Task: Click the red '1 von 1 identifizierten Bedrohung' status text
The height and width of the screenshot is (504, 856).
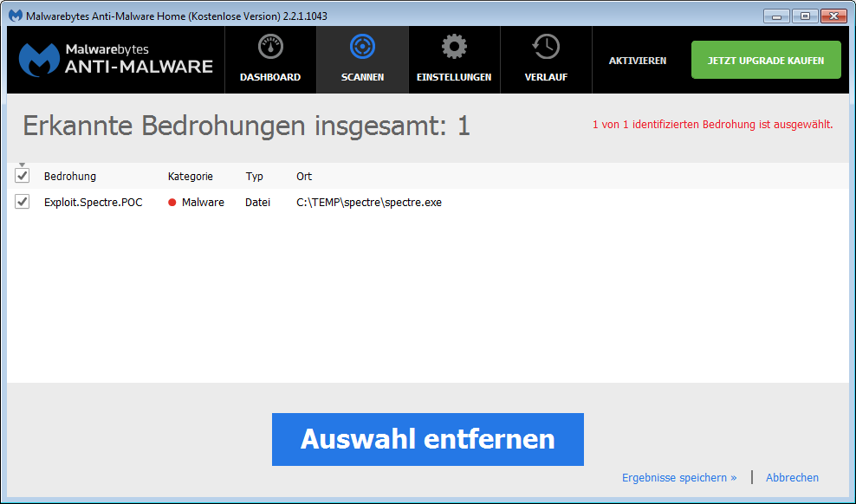Action: pyautogui.click(x=712, y=125)
